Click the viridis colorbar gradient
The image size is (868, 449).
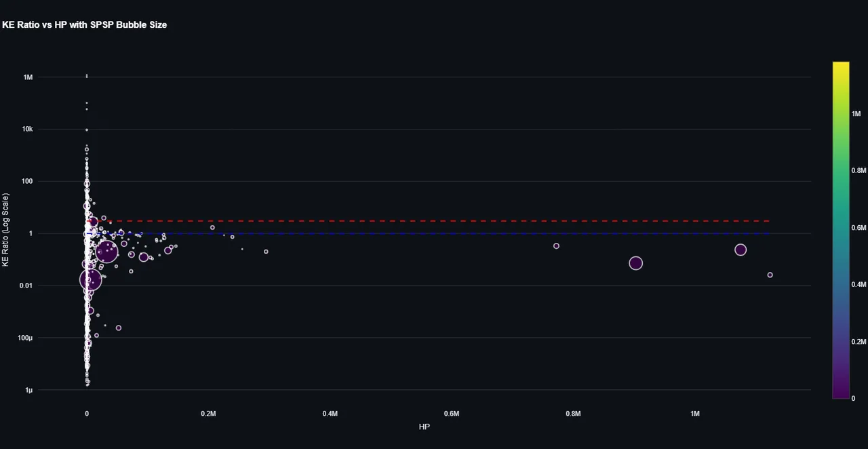point(841,230)
